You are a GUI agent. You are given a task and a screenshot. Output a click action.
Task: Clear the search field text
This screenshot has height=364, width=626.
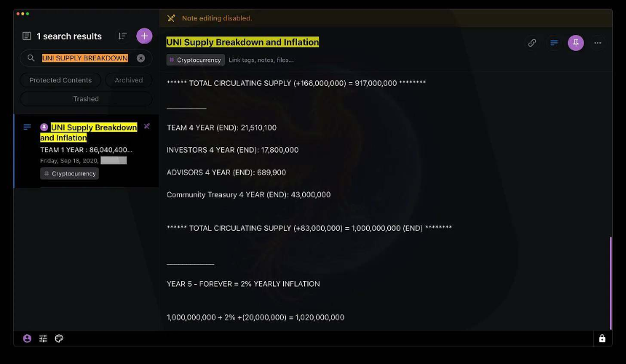click(141, 58)
